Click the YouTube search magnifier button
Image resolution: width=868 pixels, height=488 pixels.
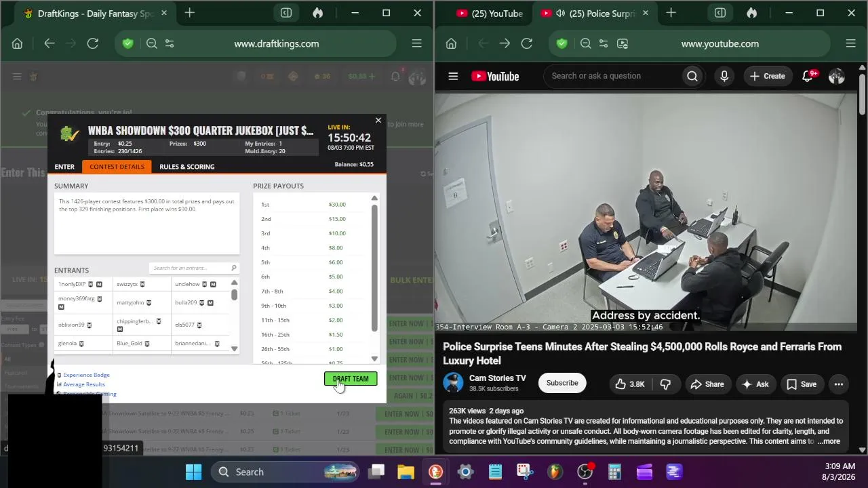[x=692, y=76]
